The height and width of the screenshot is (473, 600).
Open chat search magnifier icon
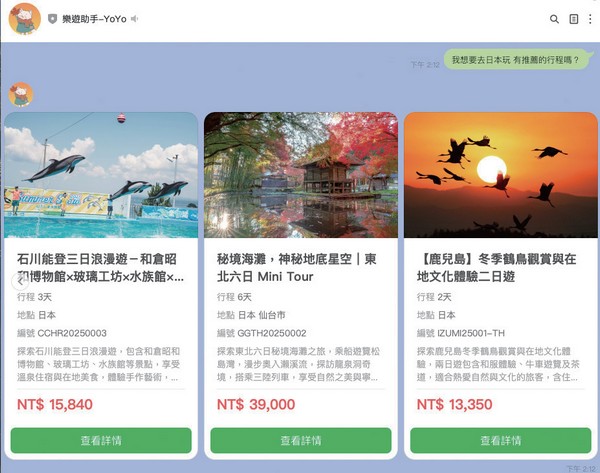coord(554,19)
